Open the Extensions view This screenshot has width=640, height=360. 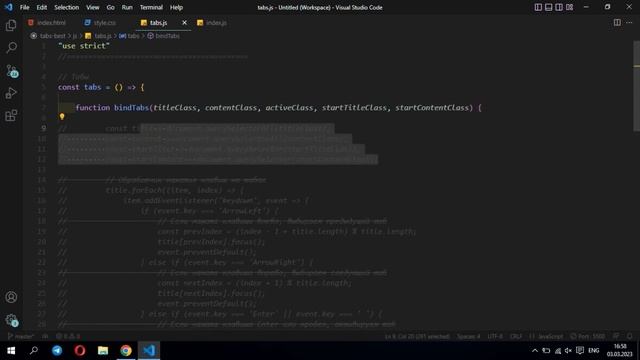tap(11, 116)
